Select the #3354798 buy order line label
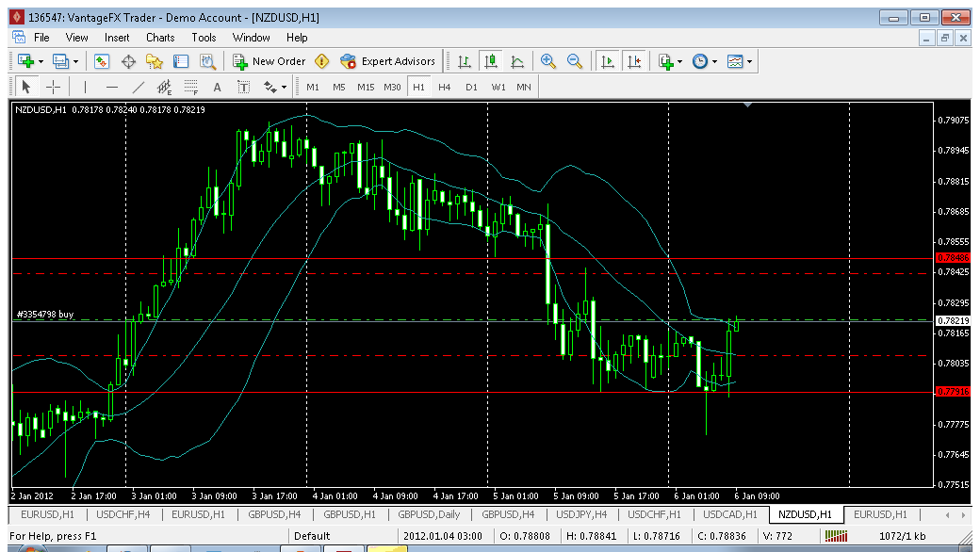This screenshot has height=552, width=980. pyautogui.click(x=45, y=314)
